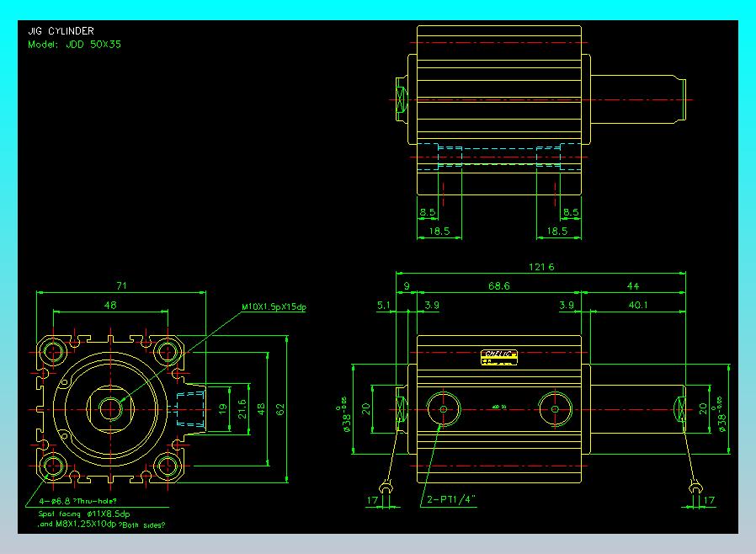
Task: Select the "40.1" dimension value
Action: point(638,305)
